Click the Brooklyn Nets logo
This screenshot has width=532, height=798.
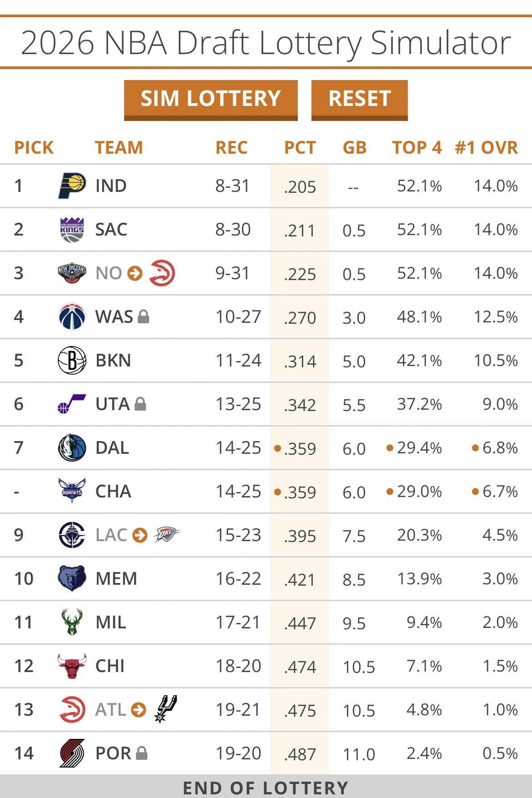tap(72, 360)
